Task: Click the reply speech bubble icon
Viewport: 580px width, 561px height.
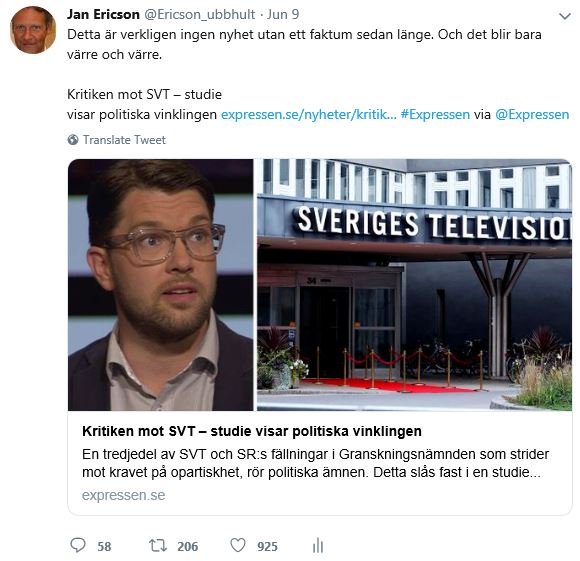Action: click(x=78, y=545)
